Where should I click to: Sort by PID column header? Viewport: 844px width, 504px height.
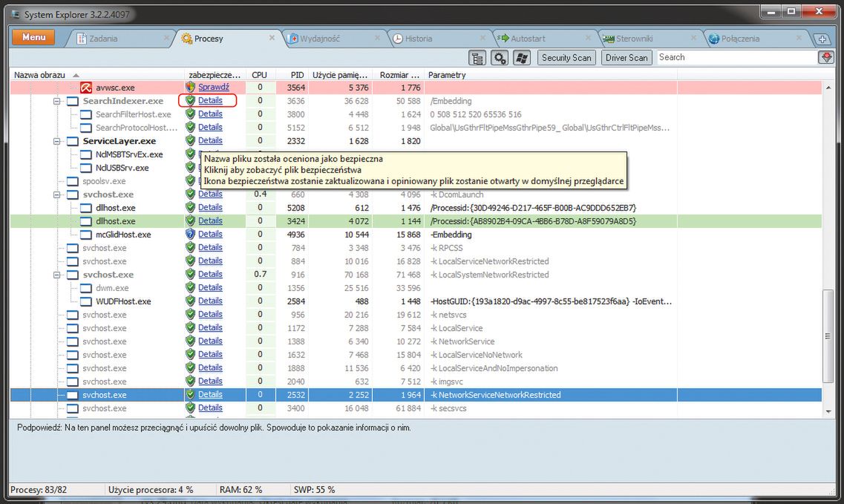(x=297, y=75)
